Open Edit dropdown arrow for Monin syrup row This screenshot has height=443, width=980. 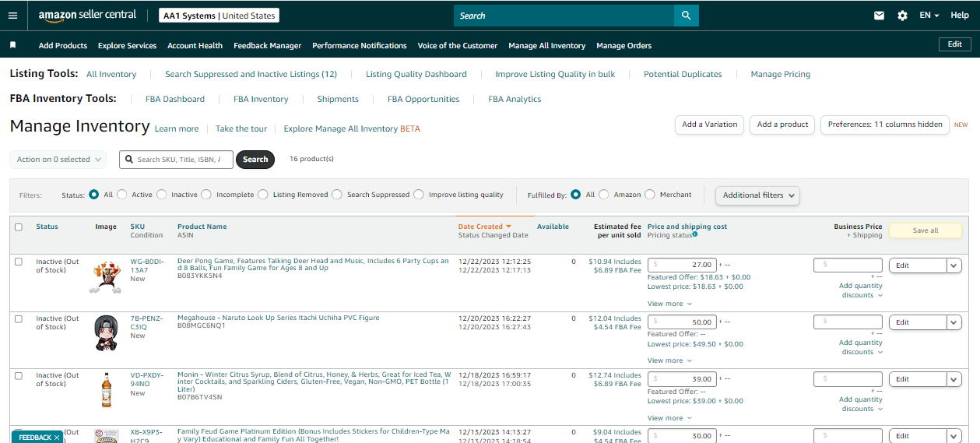pos(954,379)
